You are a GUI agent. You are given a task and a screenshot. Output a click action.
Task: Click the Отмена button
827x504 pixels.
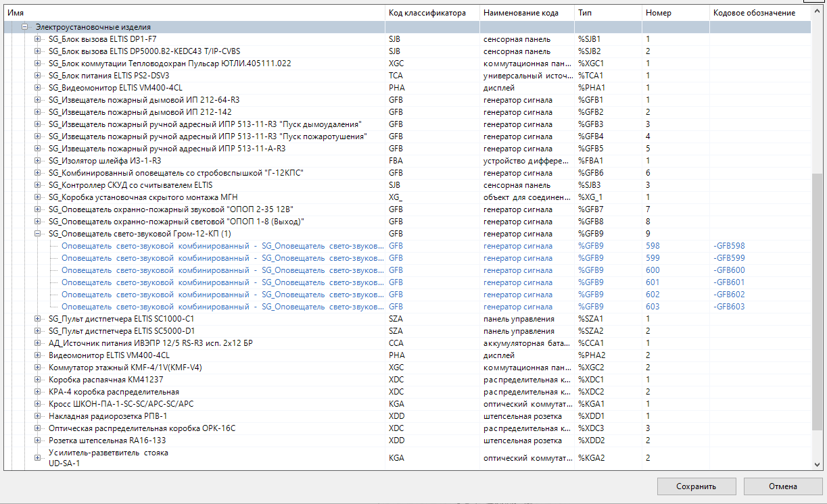tap(783, 486)
